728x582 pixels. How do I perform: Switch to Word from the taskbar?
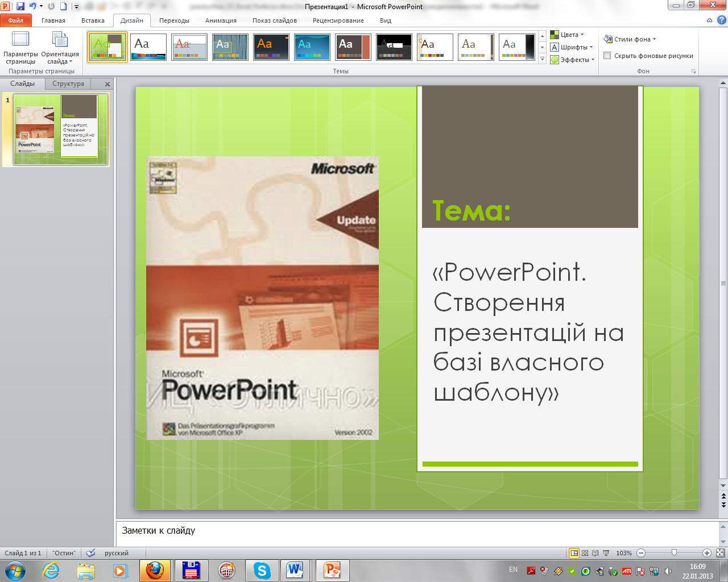point(295,570)
